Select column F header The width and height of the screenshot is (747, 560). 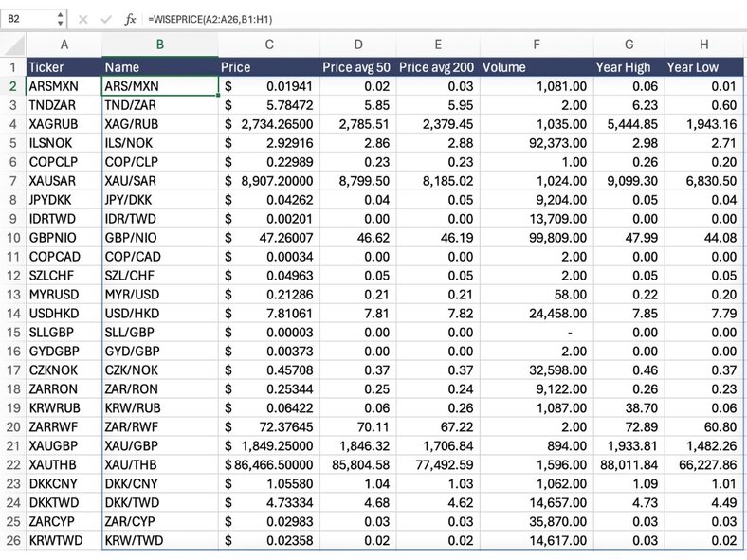[537, 45]
